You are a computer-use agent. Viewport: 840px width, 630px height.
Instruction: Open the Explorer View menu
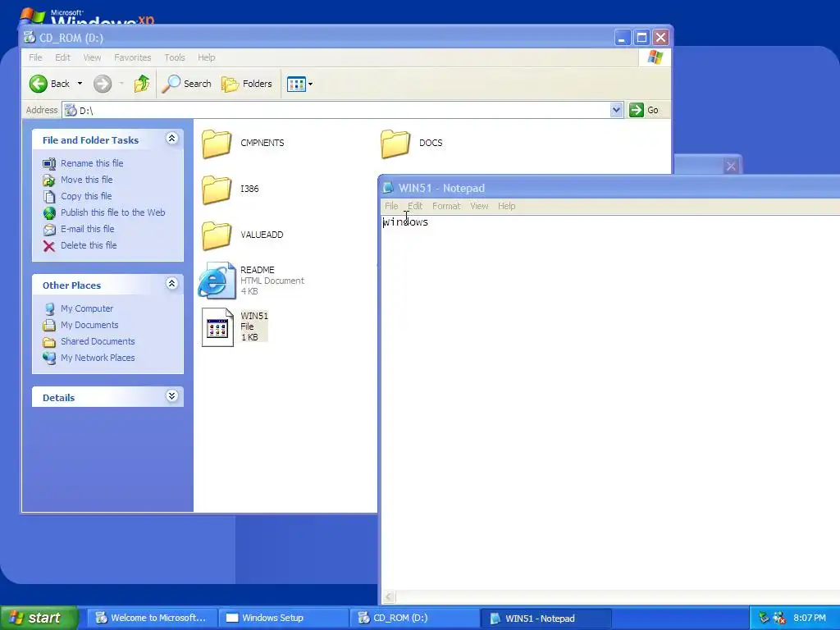(x=92, y=57)
